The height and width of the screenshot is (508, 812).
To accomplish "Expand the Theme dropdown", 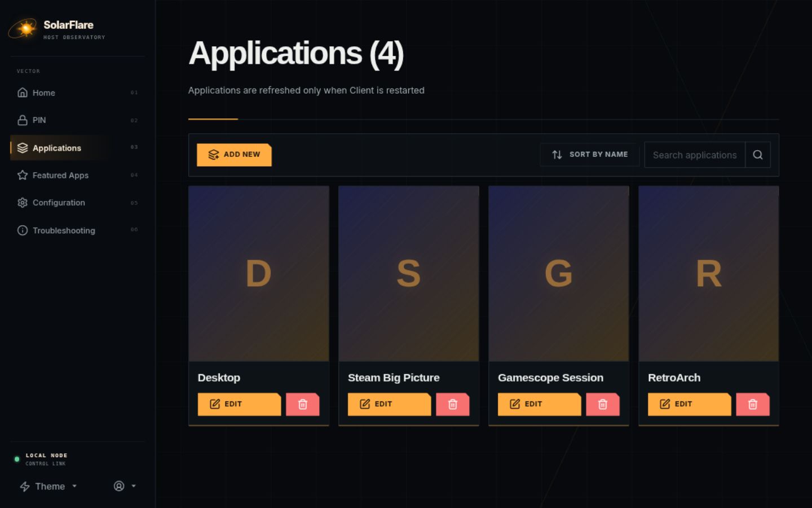I will point(48,487).
